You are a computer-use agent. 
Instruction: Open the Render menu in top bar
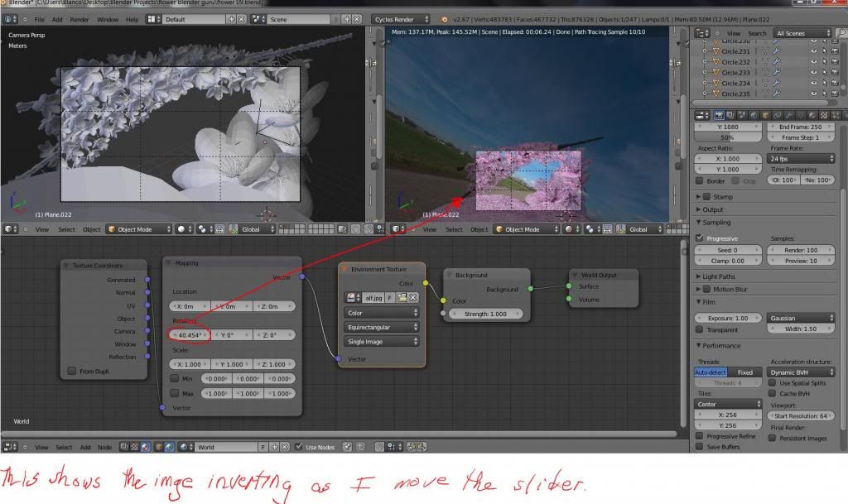tap(79, 19)
